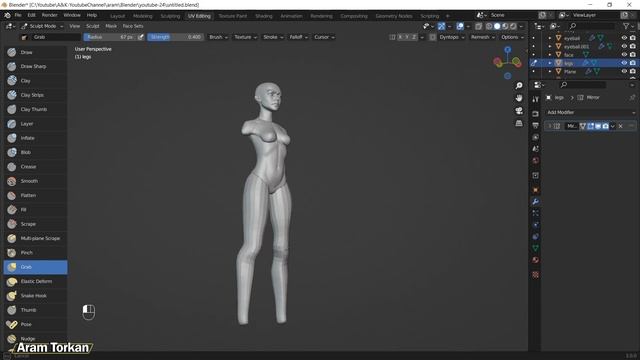
Task: Open the Face Sets menu
Action: coord(133,26)
